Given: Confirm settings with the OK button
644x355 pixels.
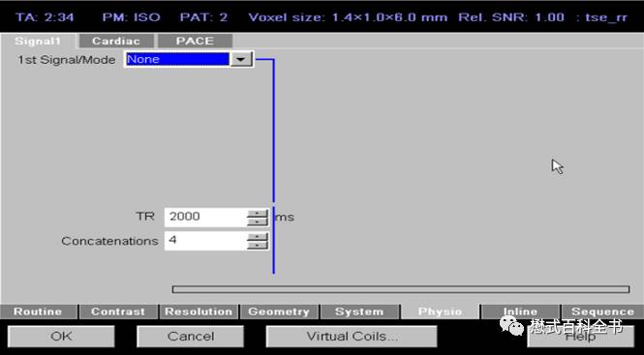Looking at the screenshot, I should tap(61, 337).
